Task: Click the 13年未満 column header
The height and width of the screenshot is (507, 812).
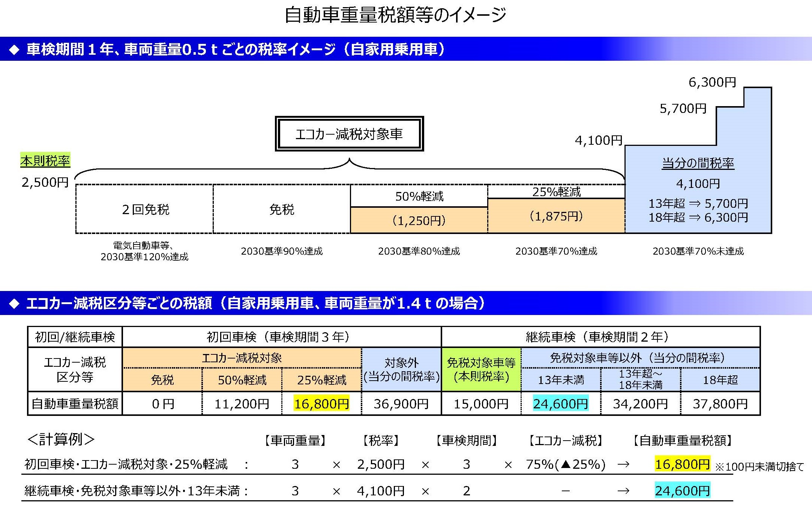Action: [x=561, y=380]
